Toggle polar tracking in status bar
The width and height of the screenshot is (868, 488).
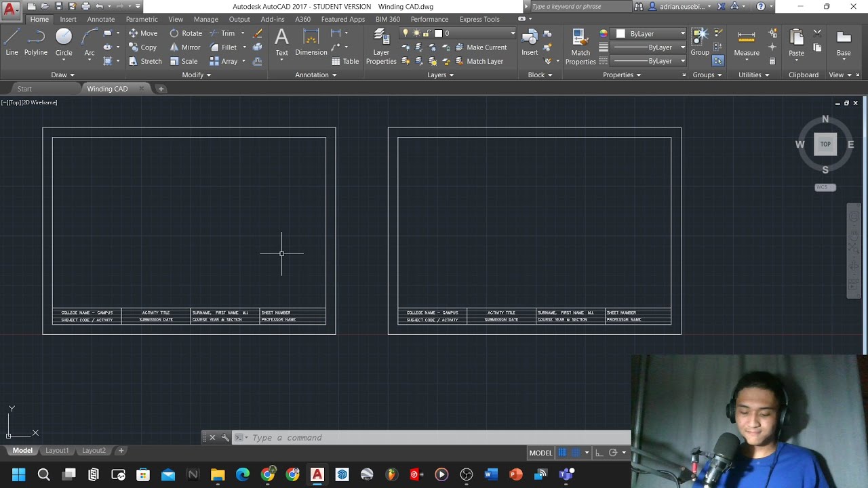(613, 453)
